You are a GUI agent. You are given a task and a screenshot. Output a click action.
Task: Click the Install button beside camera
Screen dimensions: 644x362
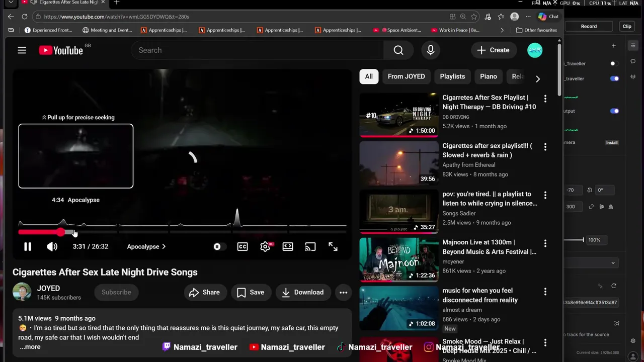click(x=612, y=143)
